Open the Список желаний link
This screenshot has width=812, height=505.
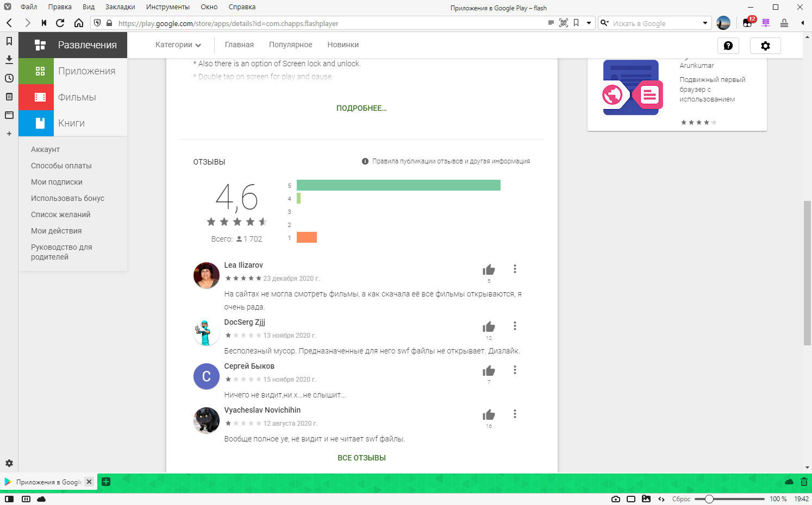(x=60, y=214)
